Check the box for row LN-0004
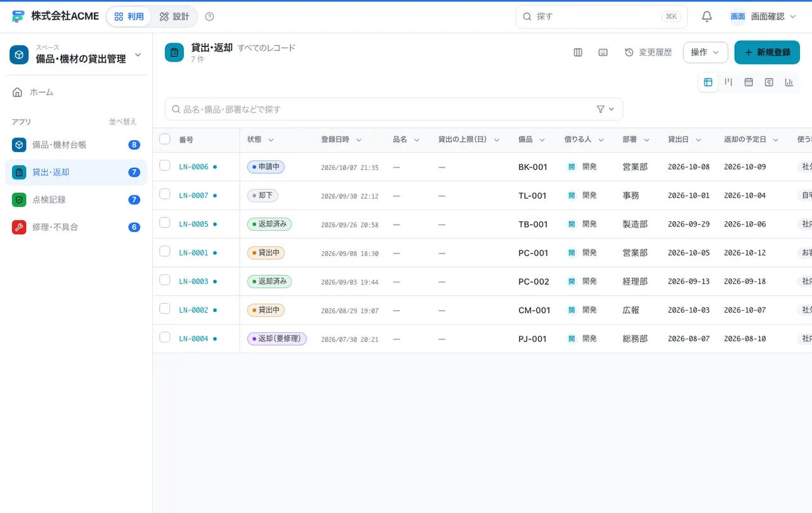This screenshot has width=812, height=513. point(165,337)
